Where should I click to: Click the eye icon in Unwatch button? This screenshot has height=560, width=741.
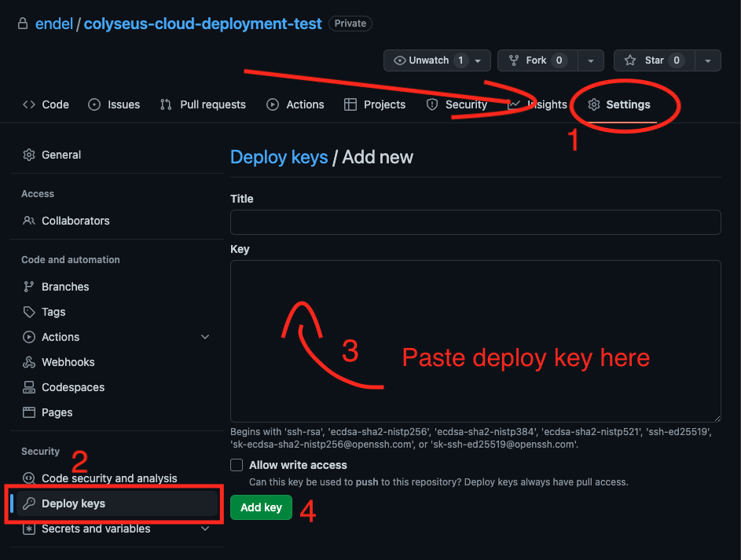click(x=400, y=60)
